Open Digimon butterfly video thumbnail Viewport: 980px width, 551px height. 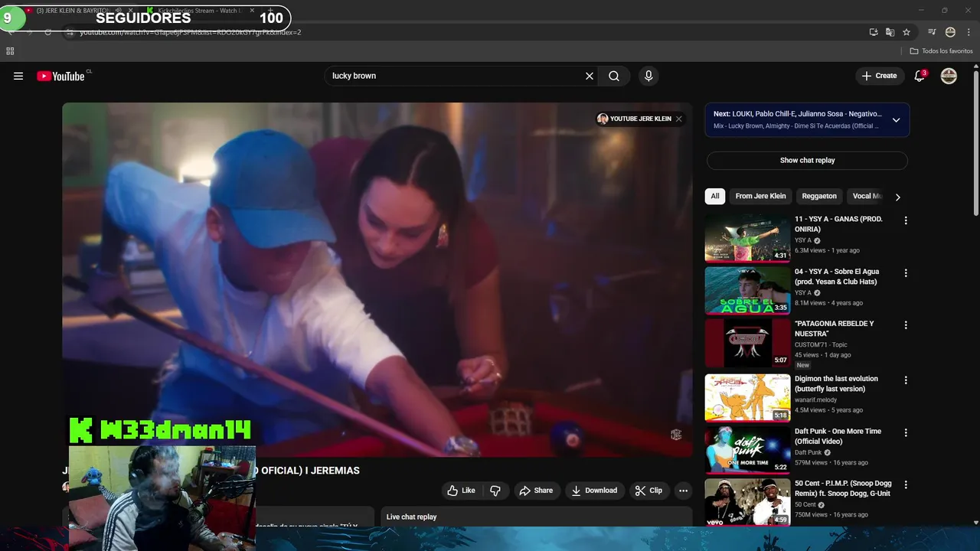click(747, 397)
